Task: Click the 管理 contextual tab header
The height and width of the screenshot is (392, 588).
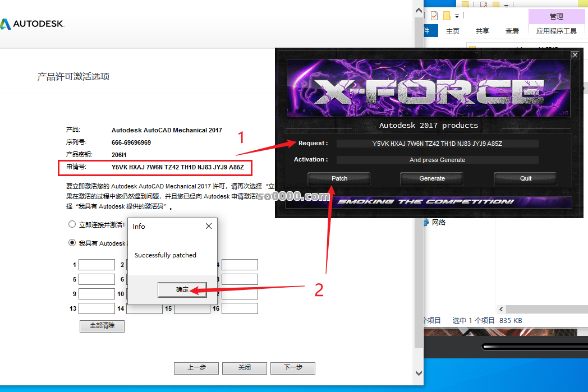Action: click(x=557, y=16)
